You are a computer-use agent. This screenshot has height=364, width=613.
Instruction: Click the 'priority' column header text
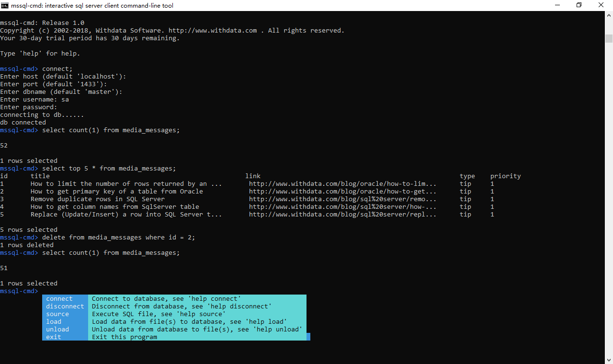[505, 176]
